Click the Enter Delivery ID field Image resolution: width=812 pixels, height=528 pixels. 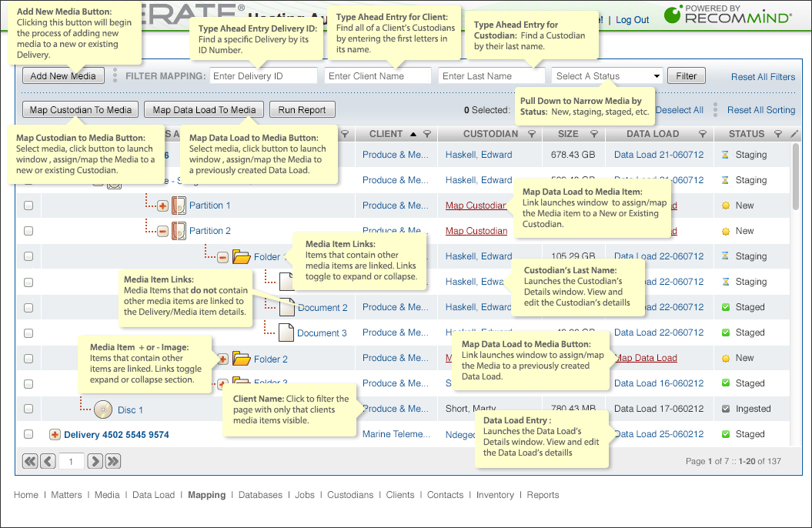click(x=263, y=75)
